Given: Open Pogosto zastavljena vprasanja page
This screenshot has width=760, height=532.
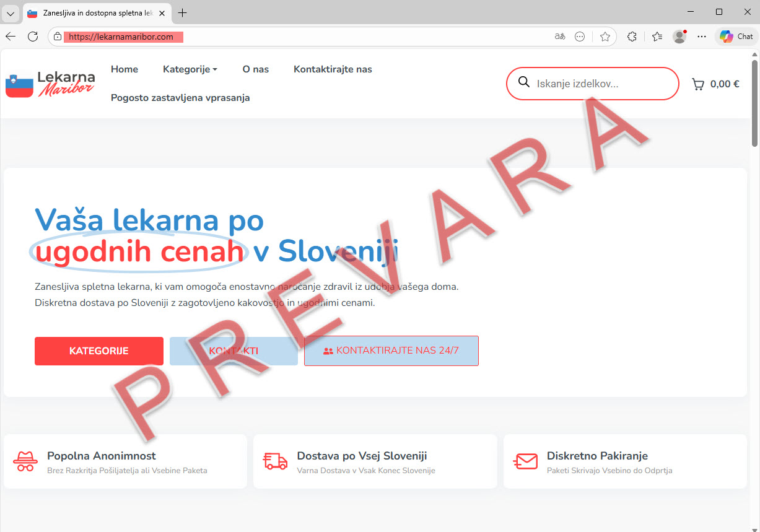Looking at the screenshot, I should (x=180, y=98).
